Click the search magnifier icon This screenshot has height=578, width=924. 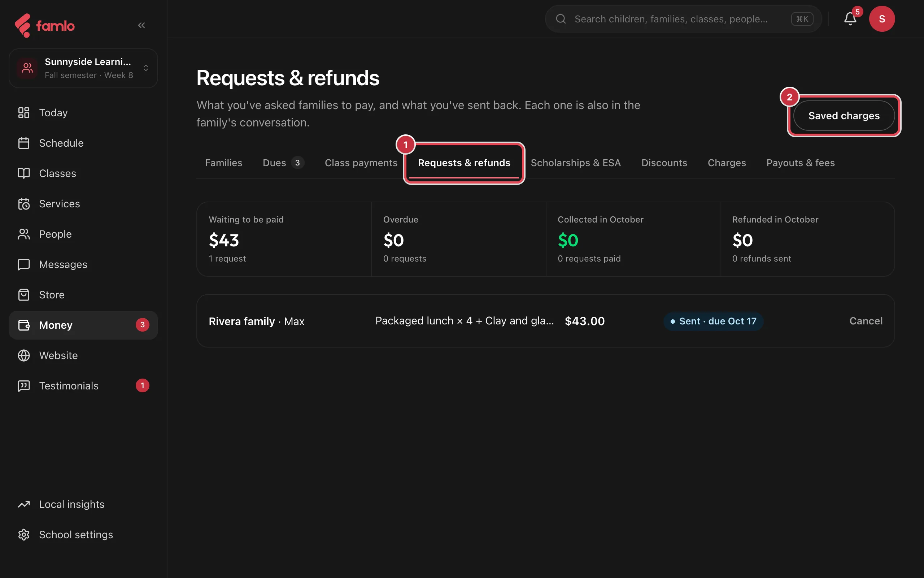(x=561, y=19)
